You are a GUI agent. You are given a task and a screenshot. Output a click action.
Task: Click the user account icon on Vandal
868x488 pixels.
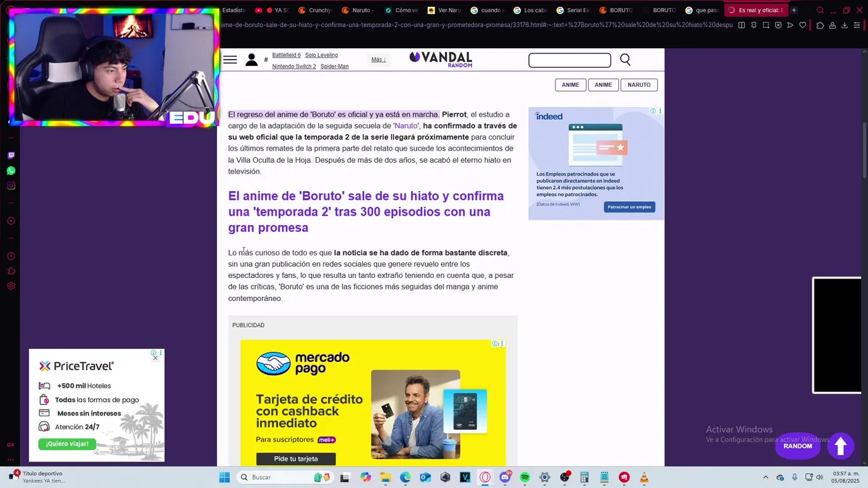coord(252,60)
